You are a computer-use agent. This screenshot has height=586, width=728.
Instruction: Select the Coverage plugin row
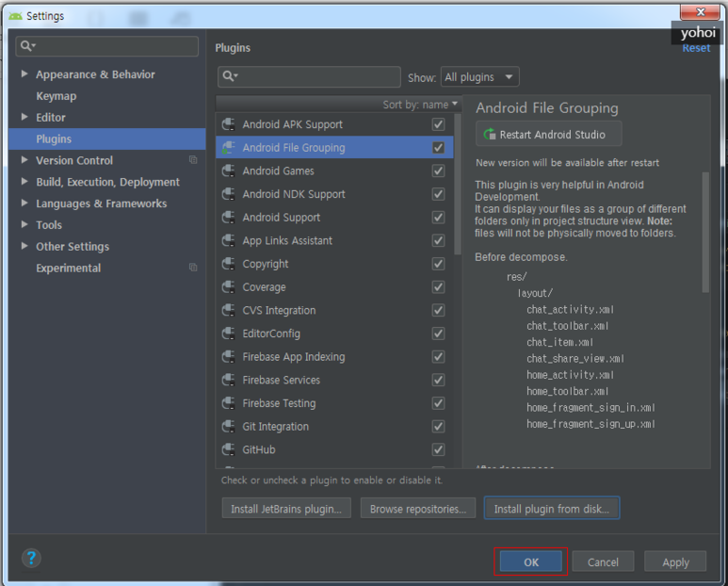point(334,287)
